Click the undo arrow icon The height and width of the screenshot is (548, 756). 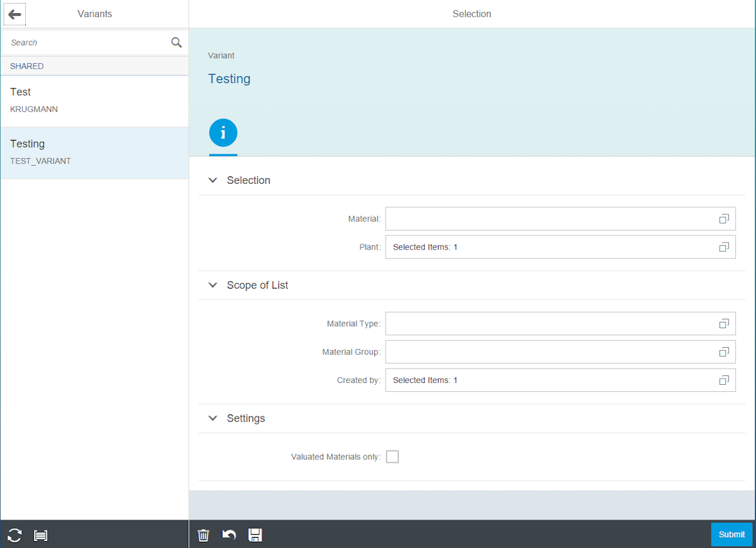point(229,535)
